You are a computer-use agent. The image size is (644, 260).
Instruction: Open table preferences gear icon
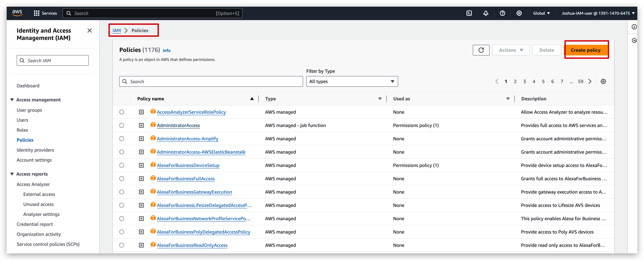(x=603, y=81)
